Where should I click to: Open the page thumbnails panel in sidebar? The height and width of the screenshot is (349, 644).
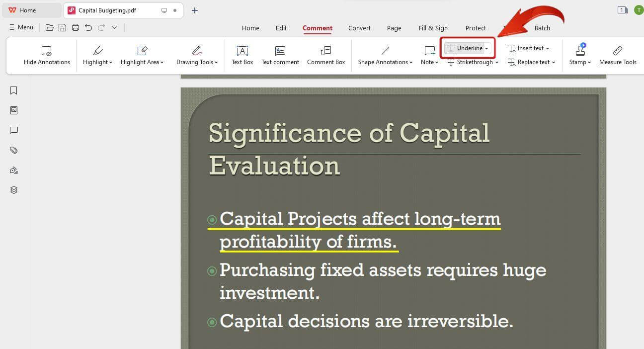[14, 110]
